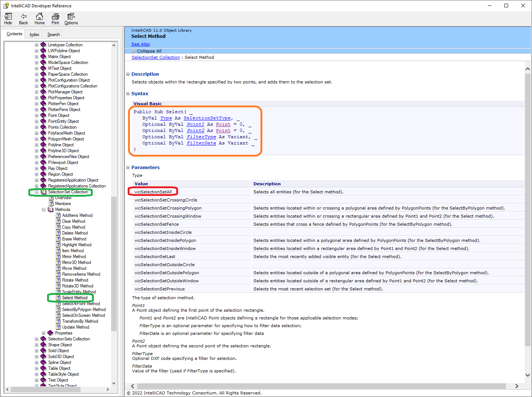Open the SelectionSetType link in syntax
This screenshot has width=532, height=397.
coord(207,118)
